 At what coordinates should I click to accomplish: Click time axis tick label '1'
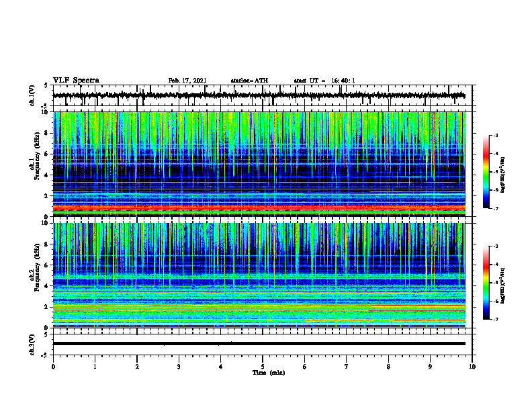point(95,367)
